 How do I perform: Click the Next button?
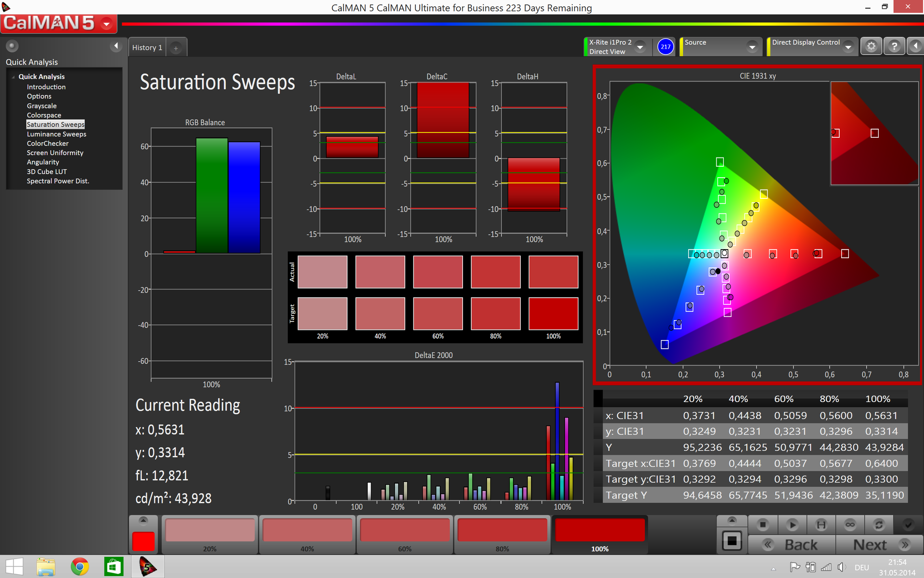click(879, 545)
